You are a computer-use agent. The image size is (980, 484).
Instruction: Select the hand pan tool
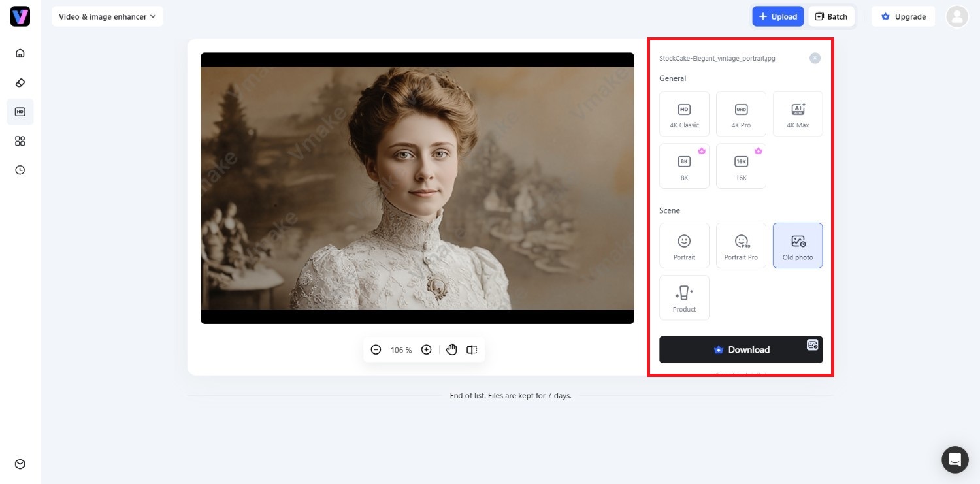click(x=451, y=350)
